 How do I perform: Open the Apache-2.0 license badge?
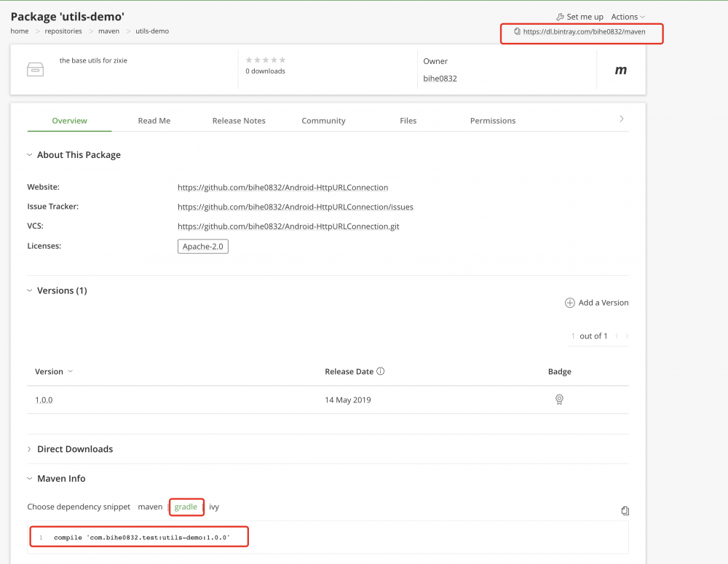pyautogui.click(x=203, y=247)
